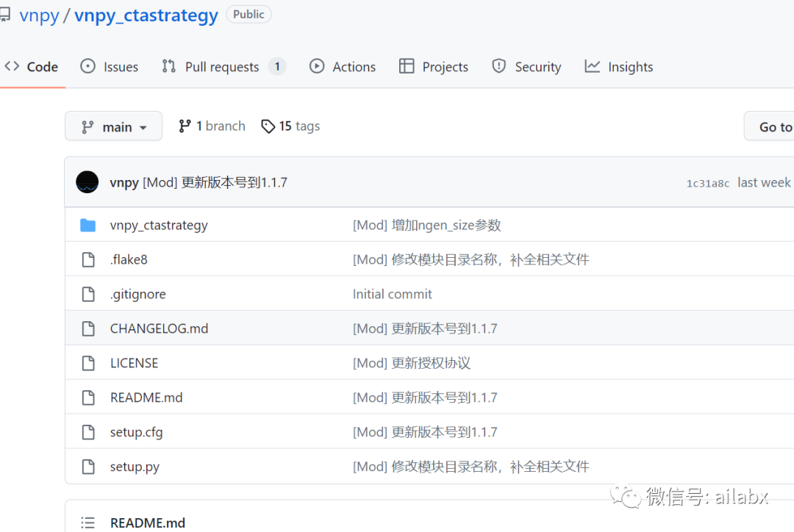Switch to the Code tab
Image resolution: width=794 pixels, height=532 pixels.
click(32, 67)
